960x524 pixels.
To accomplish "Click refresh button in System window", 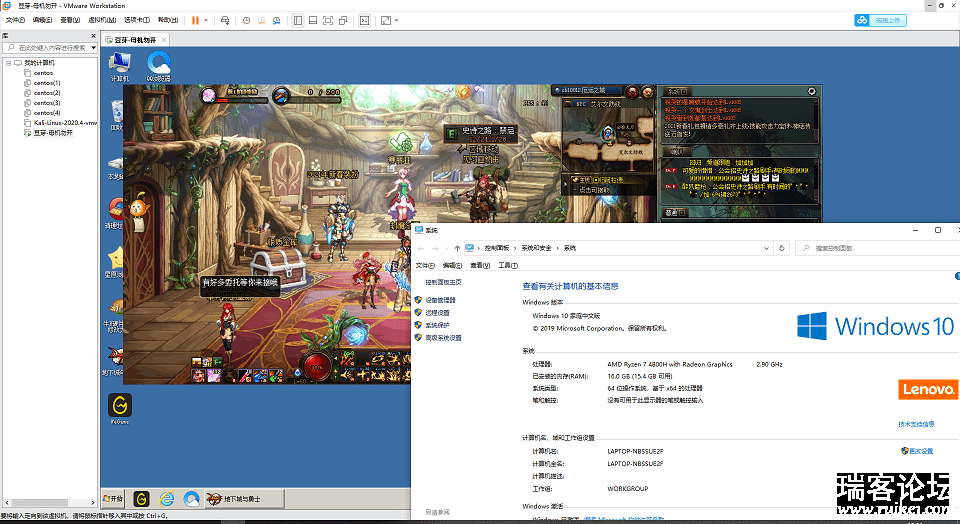I will pos(782,248).
